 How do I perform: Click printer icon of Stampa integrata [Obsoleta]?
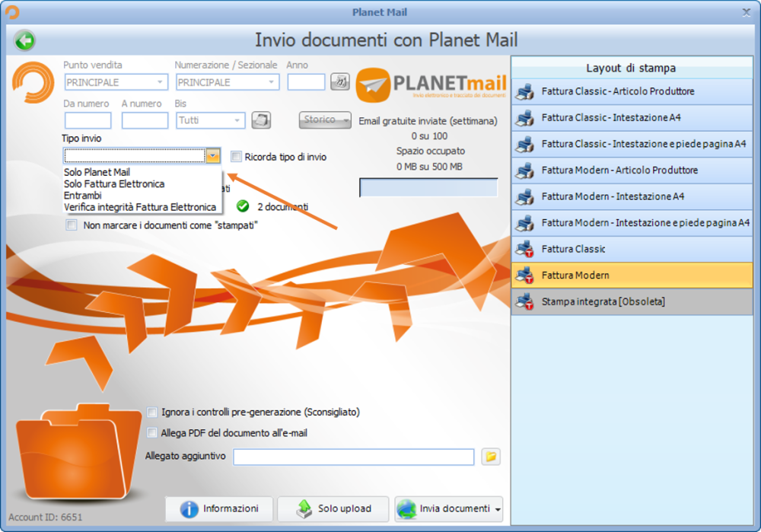[524, 301]
